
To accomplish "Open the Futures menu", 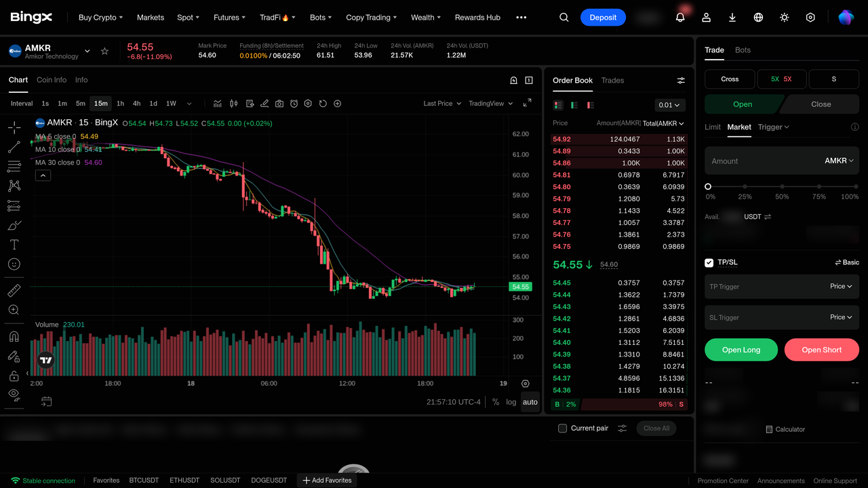I will click(230, 18).
